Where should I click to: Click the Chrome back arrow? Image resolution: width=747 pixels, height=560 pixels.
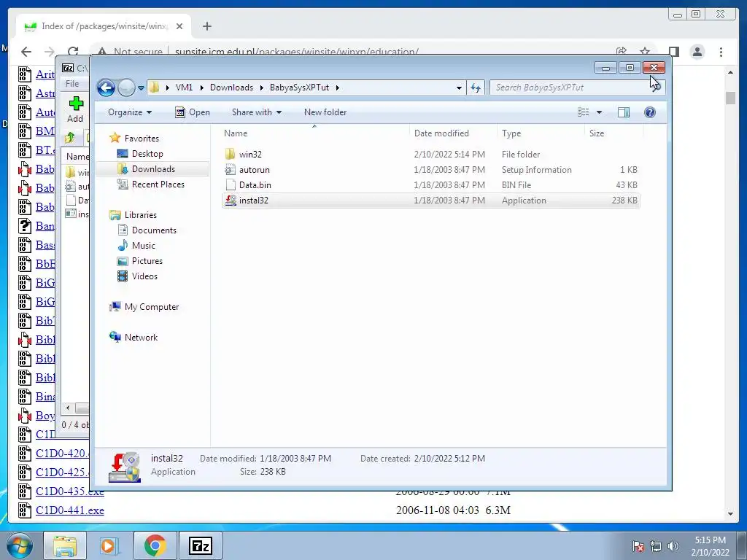point(26,52)
